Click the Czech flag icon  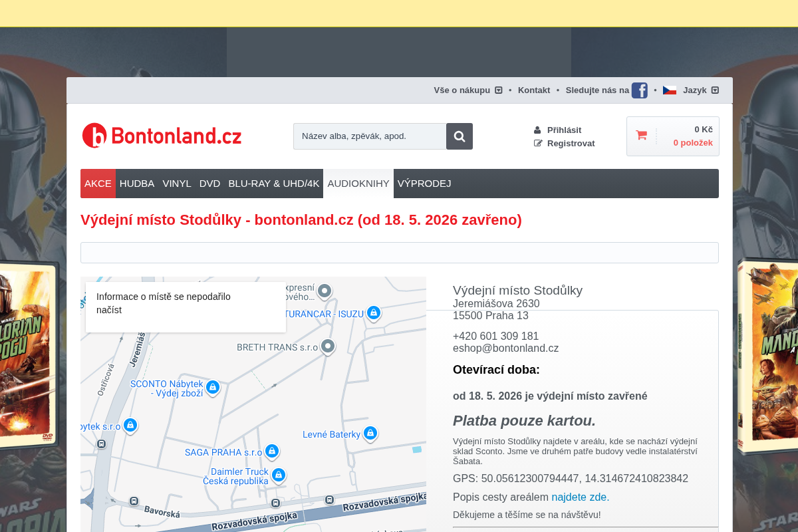[x=670, y=90]
